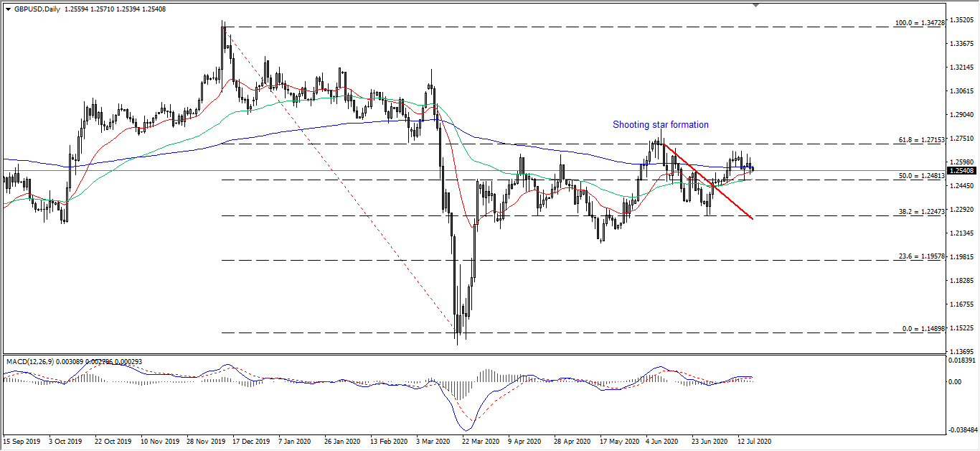Click the "Shooting star formation" text label
The height and width of the screenshot is (451, 980).
point(660,125)
